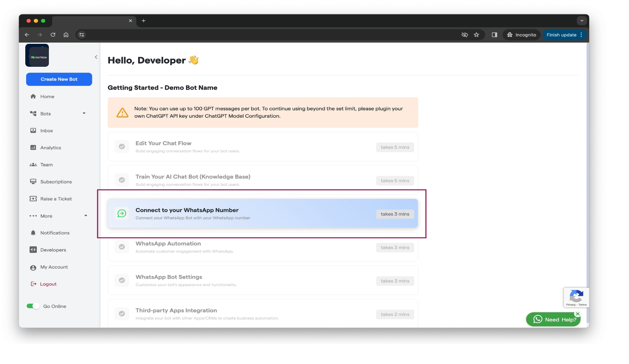Click the Finish update button
This screenshot has height=364, width=629.
[564, 35]
